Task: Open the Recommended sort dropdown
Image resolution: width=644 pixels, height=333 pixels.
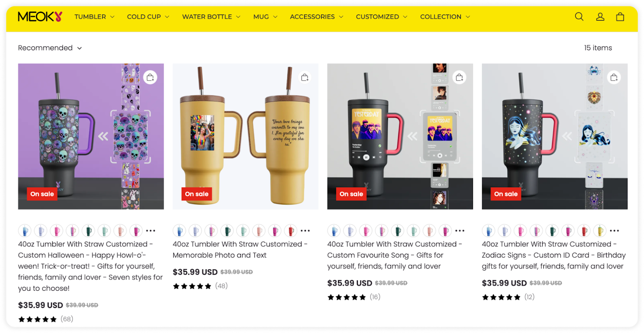Action: tap(50, 48)
